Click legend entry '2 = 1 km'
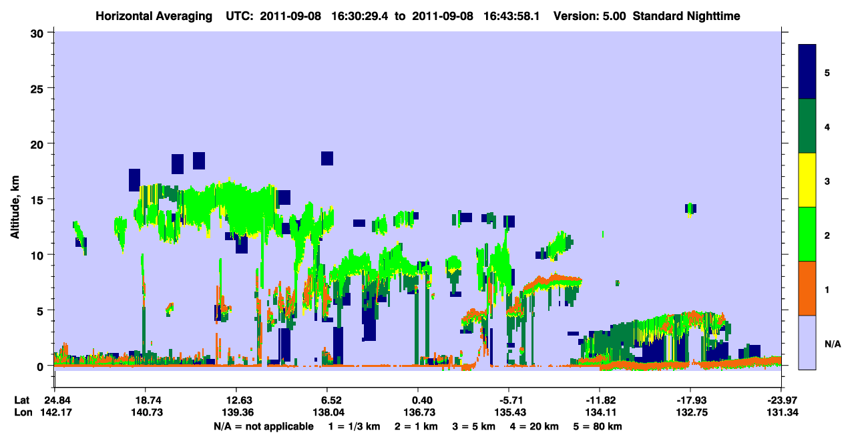Viewport: 868px width, 445px height. (416, 426)
